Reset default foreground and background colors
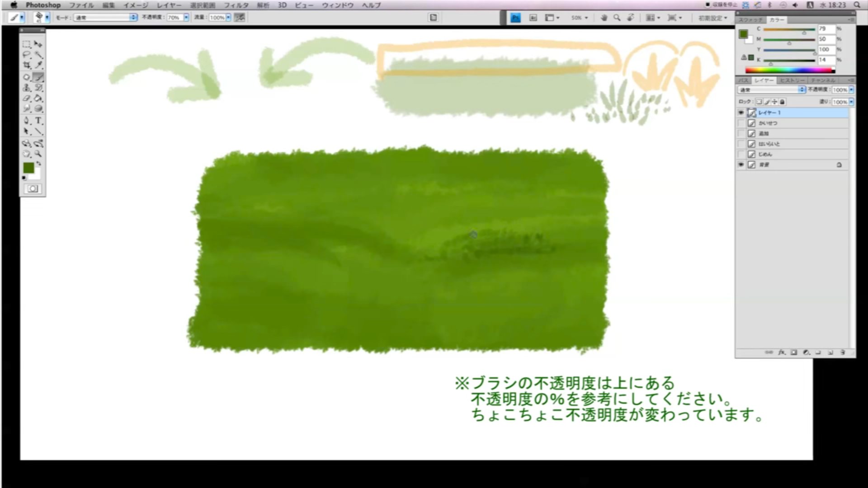868x488 pixels. (24, 178)
